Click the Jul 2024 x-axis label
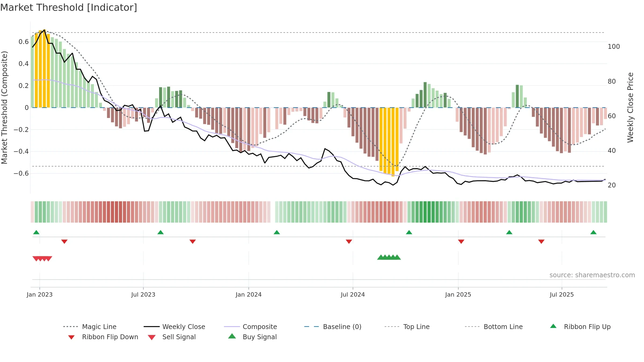The height and width of the screenshot is (362, 644). [x=353, y=295]
